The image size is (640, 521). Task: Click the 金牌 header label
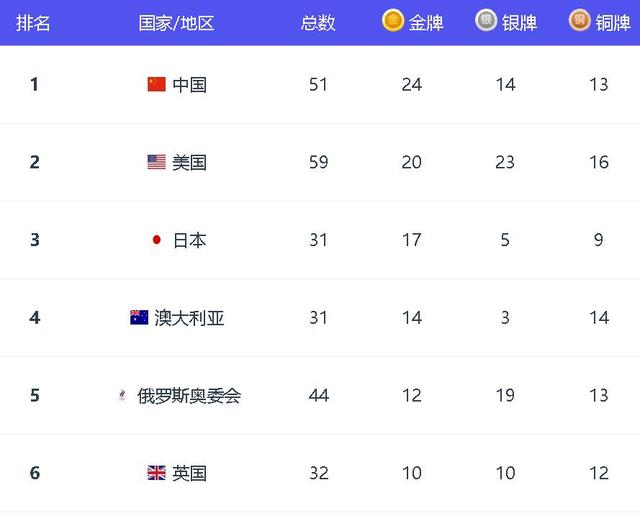pos(426,23)
